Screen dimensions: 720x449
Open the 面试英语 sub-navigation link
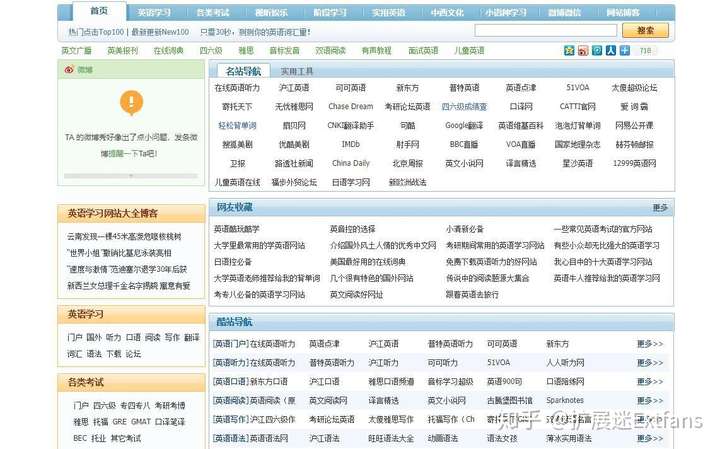click(423, 51)
